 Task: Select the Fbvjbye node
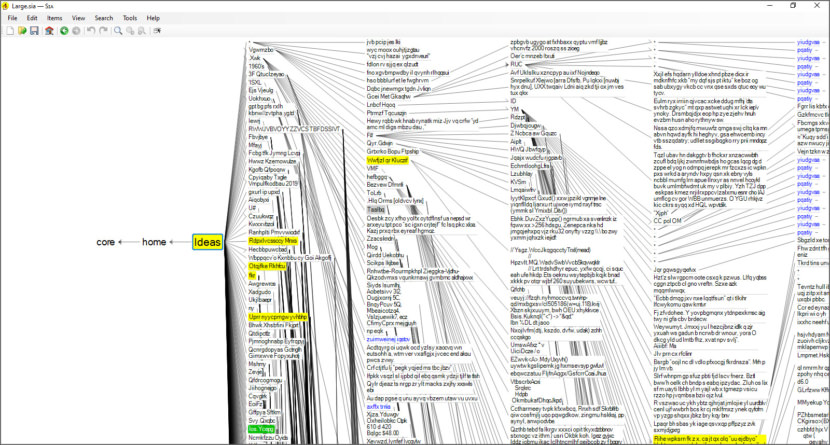258,137
